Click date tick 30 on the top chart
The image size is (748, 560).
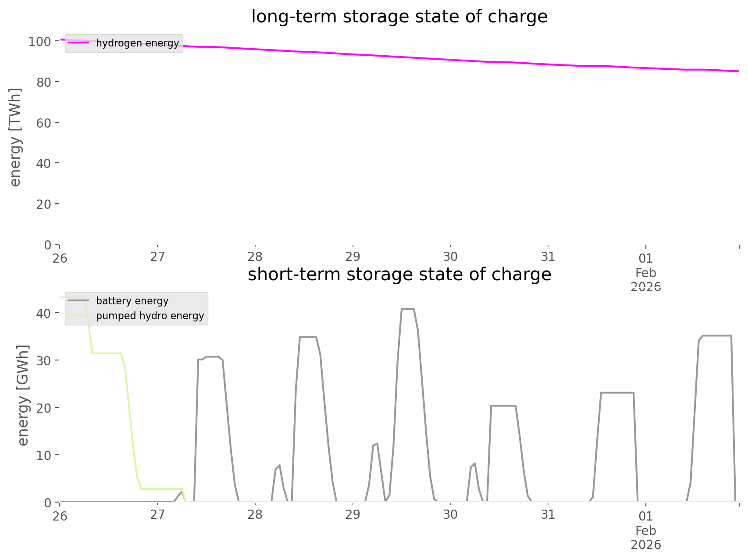tap(450, 257)
